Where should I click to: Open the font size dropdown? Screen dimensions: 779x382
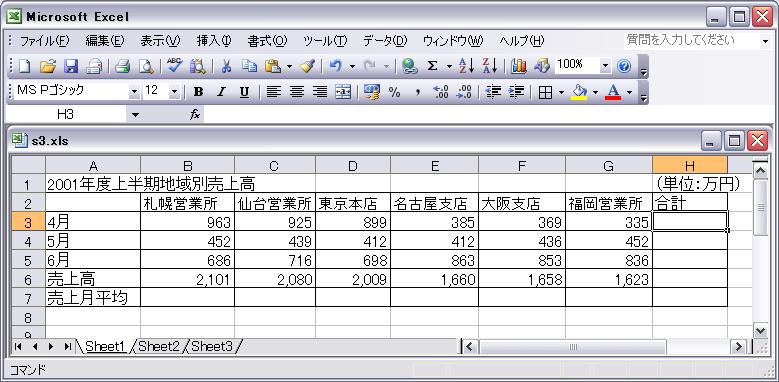[x=174, y=92]
